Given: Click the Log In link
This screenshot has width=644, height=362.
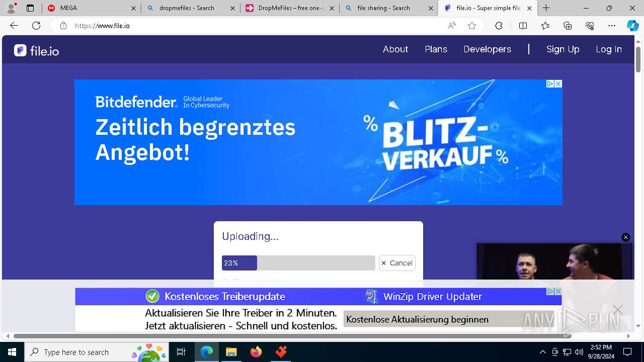Looking at the screenshot, I should coord(609,49).
